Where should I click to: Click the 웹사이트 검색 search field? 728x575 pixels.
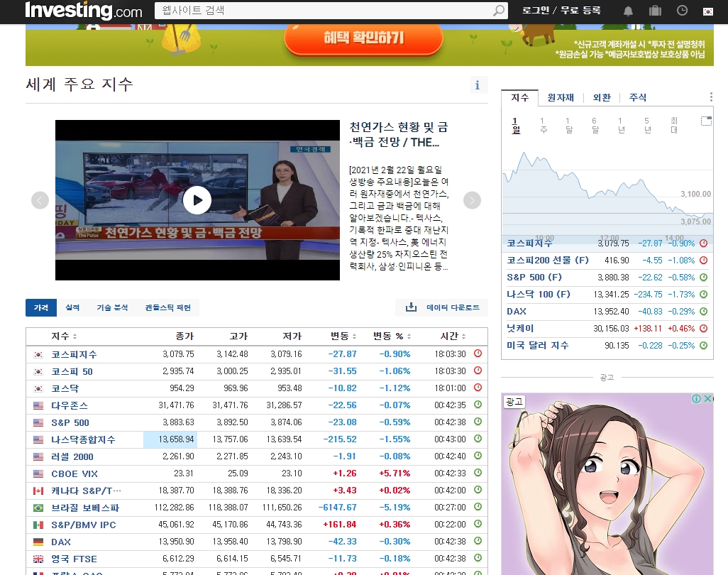(324, 10)
